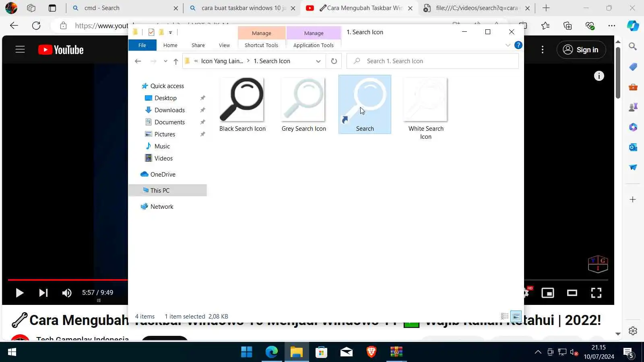Viewport: 644px width, 362px height.
Task: Play the YouTube video
Action: (19, 293)
